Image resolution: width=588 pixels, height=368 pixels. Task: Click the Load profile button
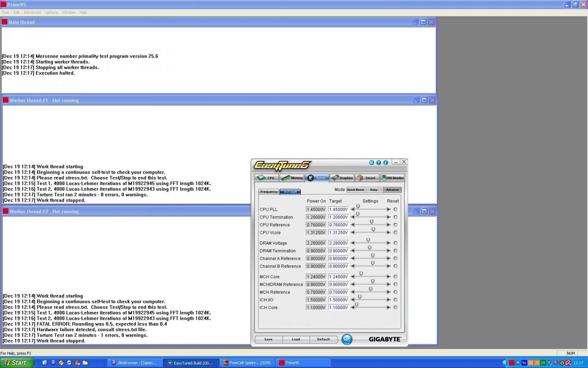pos(296,339)
